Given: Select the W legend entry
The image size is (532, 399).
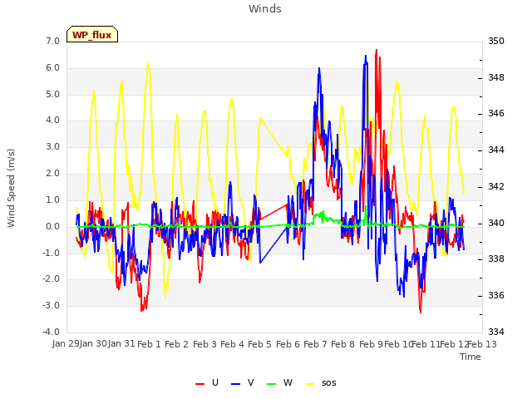Looking at the screenshot, I should 279,383.
